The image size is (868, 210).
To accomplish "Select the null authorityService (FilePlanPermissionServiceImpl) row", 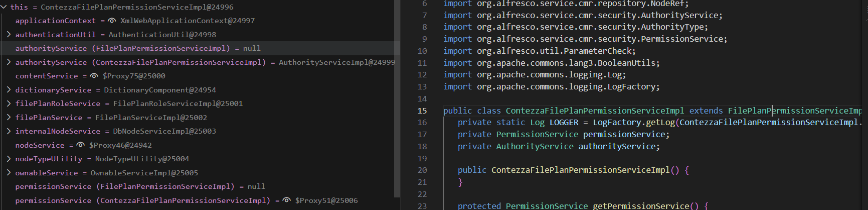I will point(138,48).
